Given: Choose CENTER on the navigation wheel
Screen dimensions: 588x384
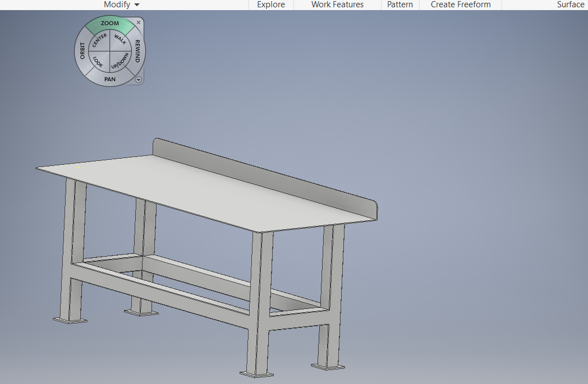Looking at the screenshot, I should pyautogui.click(x=100, y=40).
